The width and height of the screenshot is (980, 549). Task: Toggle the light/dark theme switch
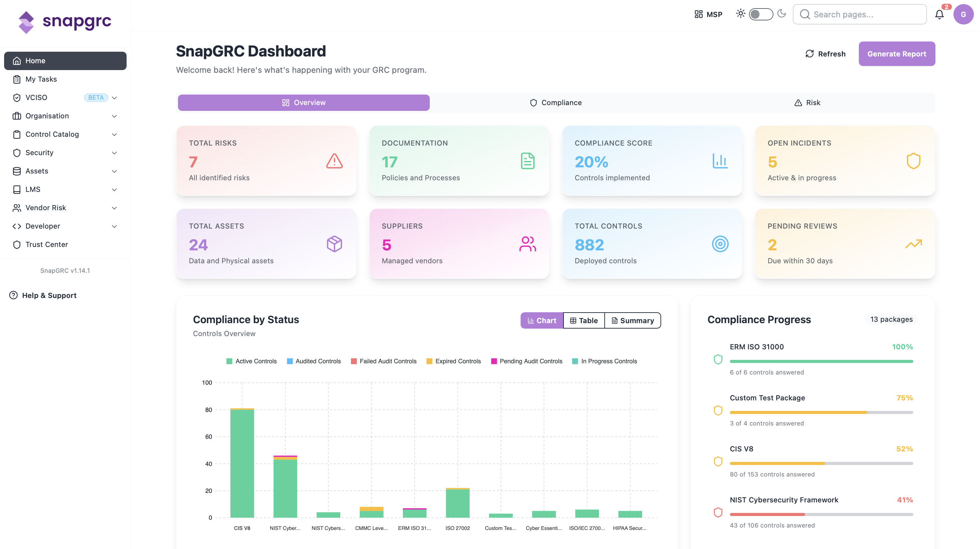pyautogui.click(x=761, y=14)
